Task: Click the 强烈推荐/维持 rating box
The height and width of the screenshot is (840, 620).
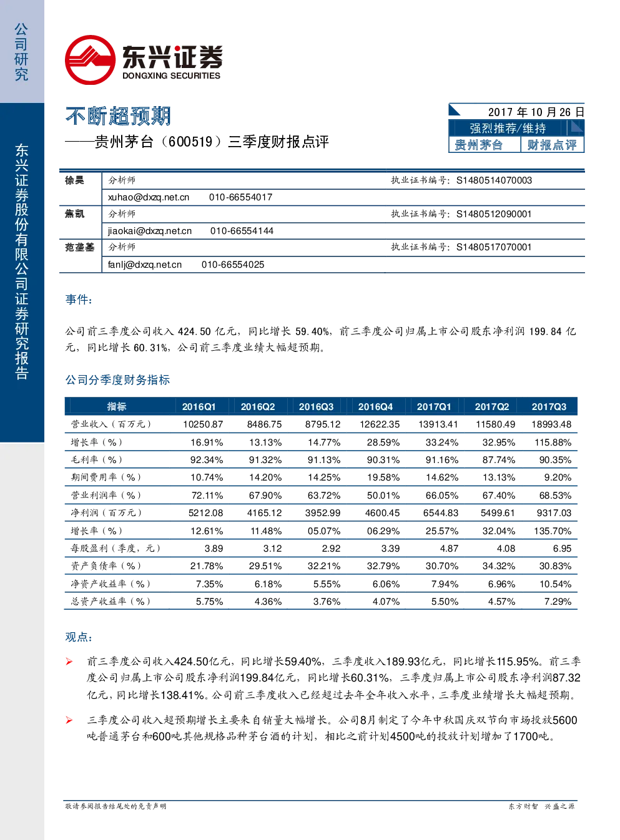Action: click(x=508, y=128)
